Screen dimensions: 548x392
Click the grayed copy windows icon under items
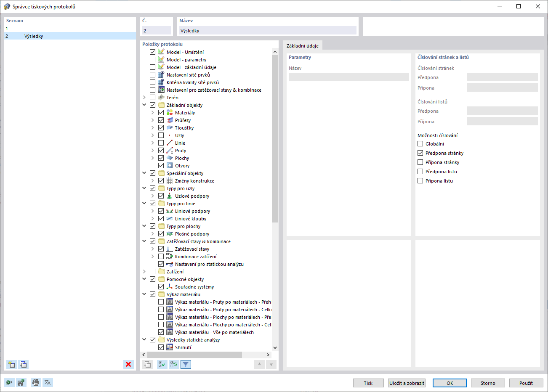click(147, 364)
